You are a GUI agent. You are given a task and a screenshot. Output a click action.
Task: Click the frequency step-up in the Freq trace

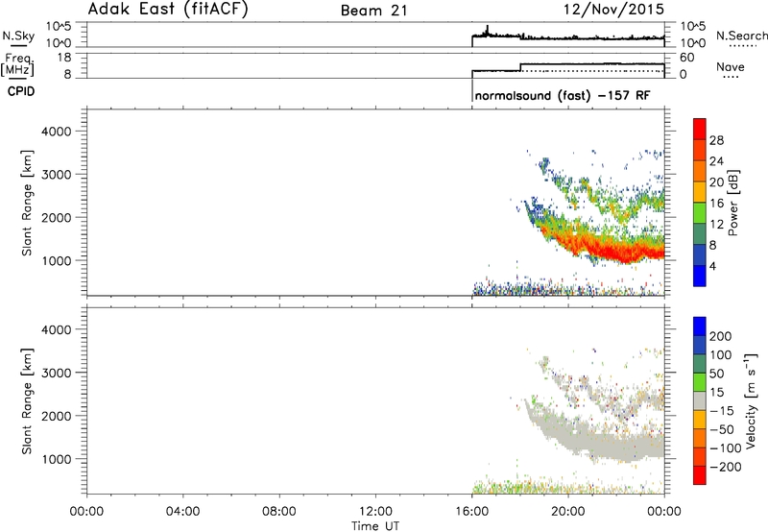pos(520,67)
